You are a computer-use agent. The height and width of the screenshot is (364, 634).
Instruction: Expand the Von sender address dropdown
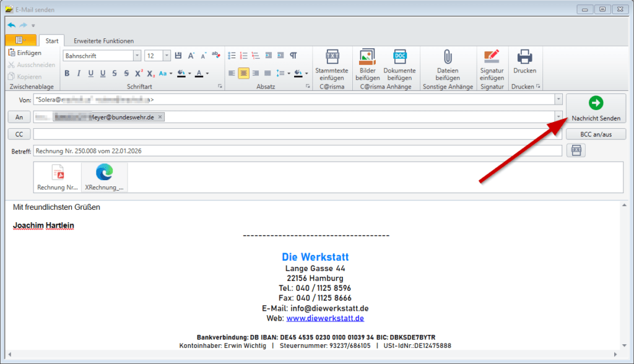point(558,99)
